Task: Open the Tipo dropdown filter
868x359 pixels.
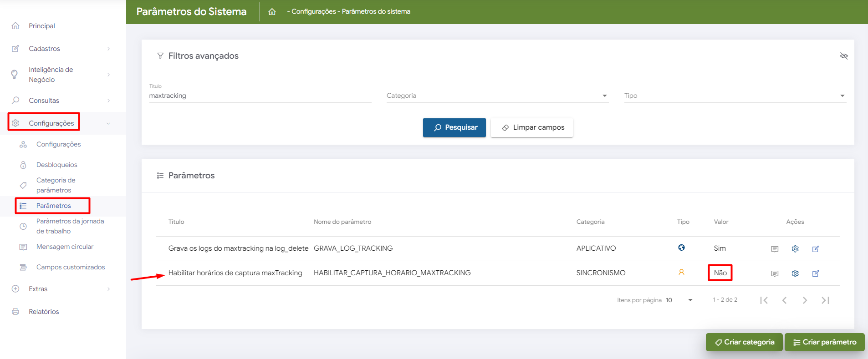Action: pyautogui.click(x=735, y=96)
